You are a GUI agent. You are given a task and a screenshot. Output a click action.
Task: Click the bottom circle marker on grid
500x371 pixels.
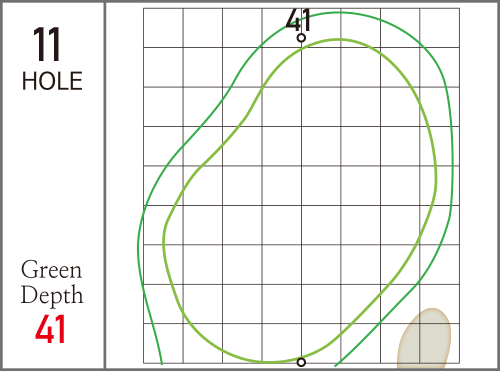coord(301,362)
